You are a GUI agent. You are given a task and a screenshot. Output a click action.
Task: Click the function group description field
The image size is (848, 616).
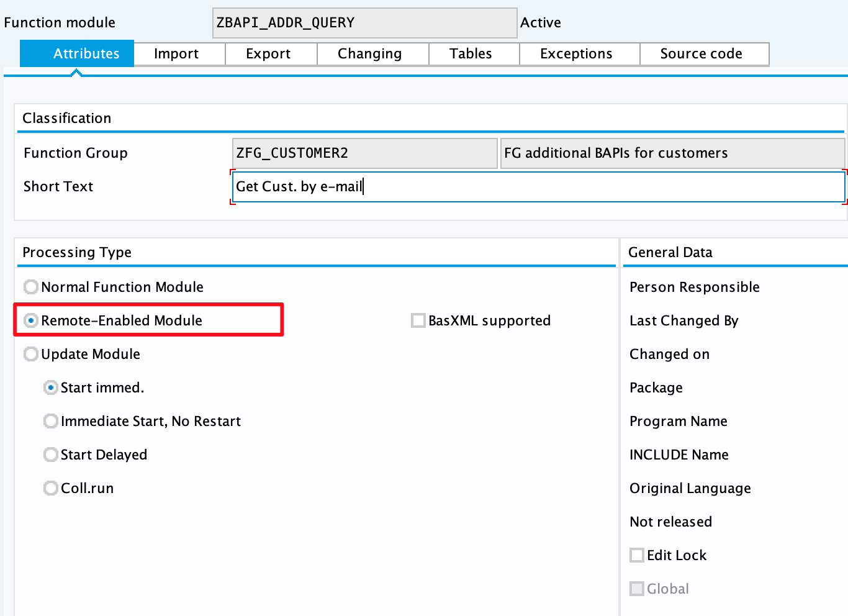[x=672, y=153]
